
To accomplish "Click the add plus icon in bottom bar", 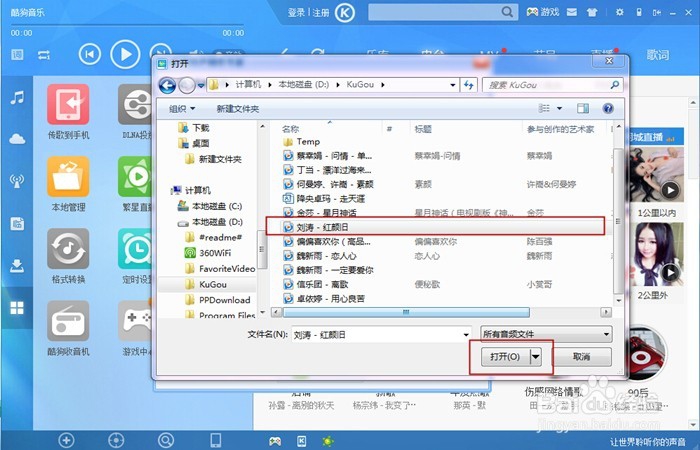I will 66,441.
